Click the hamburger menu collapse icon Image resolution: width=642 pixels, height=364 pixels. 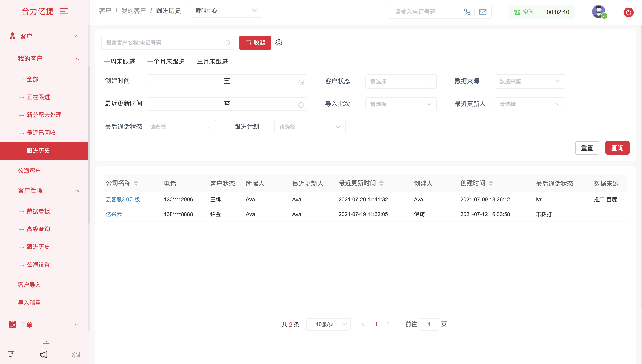(x=64, y=11)
